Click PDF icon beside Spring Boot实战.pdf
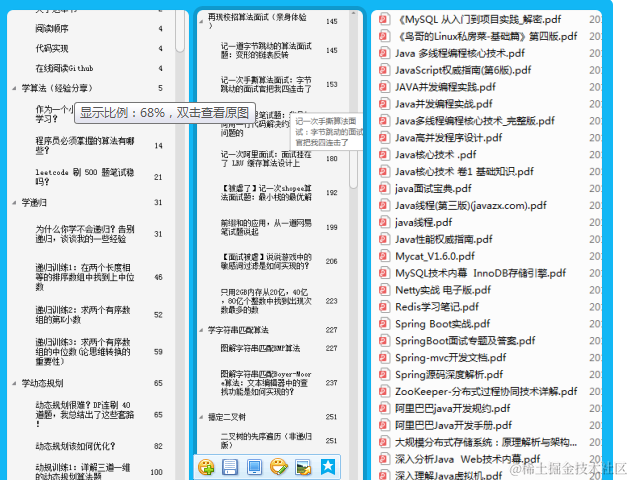The image size is (632, 481). (384, 324)
